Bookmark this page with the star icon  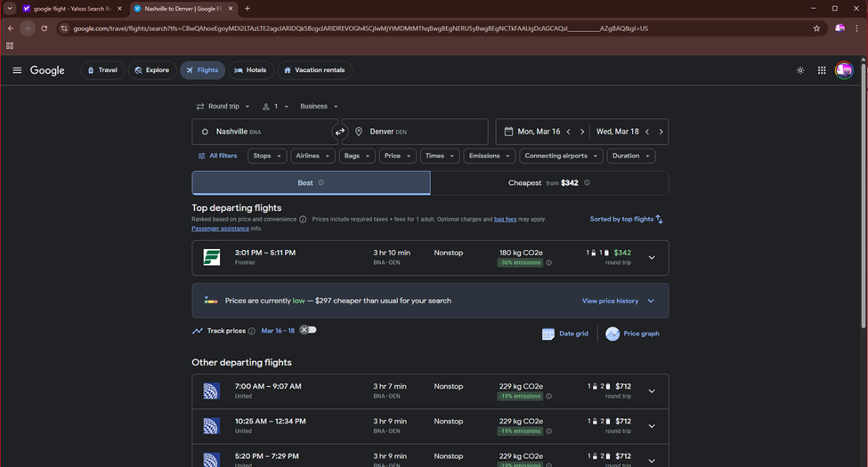(816, 28)
